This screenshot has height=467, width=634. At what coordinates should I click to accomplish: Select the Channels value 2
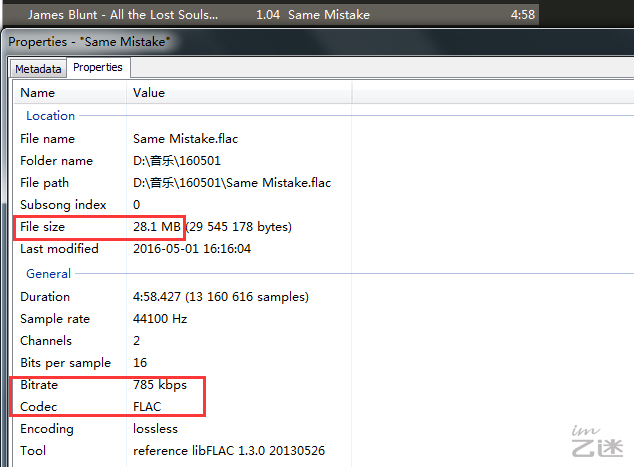(137, 341)
